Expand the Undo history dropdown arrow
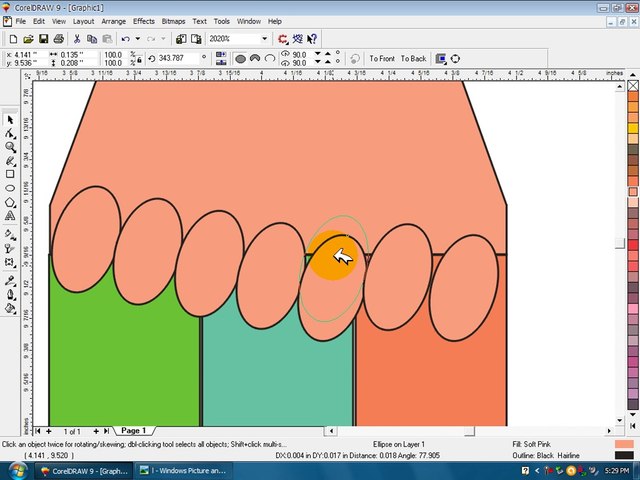 click(136, 39)
